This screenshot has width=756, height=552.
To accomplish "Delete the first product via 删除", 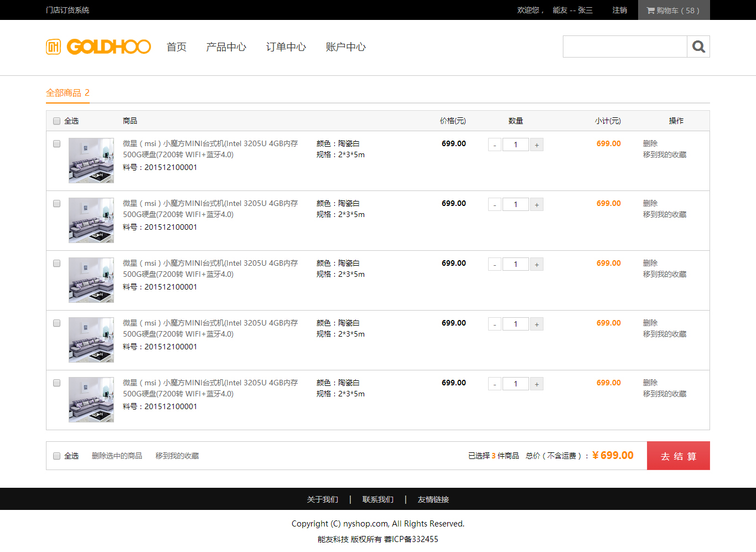I will [650, 143].
